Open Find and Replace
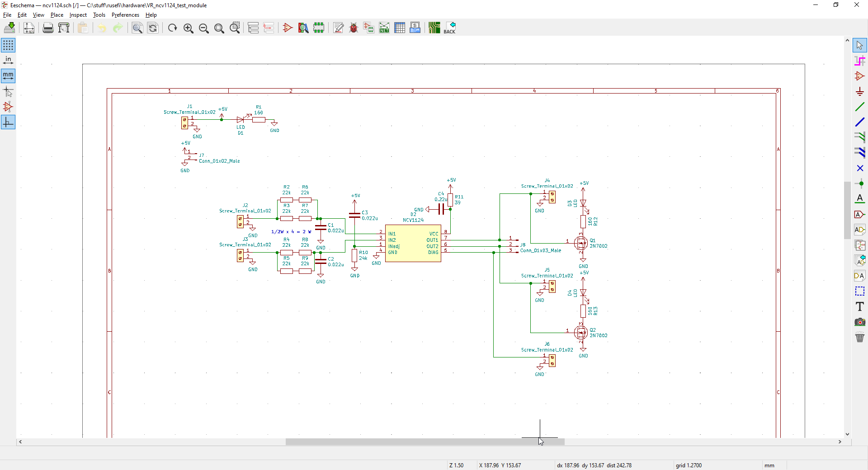 tap(153, 28)
